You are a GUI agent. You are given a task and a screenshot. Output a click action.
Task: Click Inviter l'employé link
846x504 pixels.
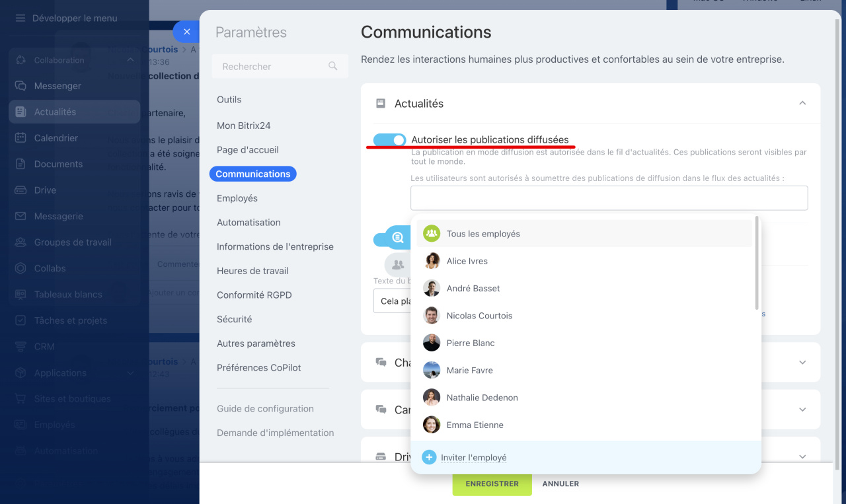point(474,457)
